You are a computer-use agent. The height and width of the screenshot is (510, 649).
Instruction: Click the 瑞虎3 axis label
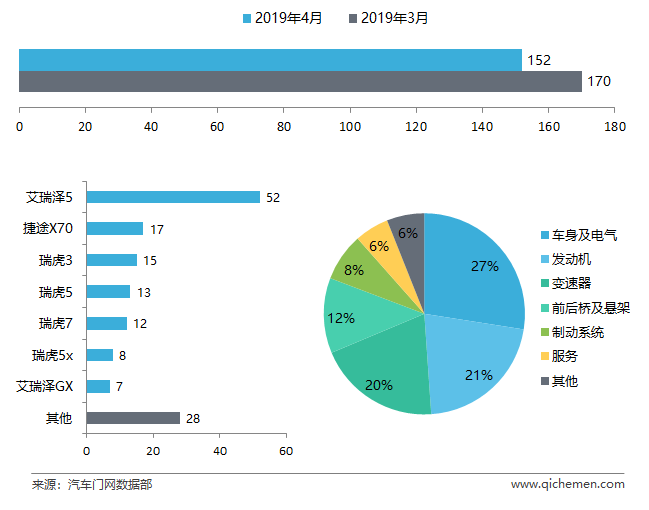(x=56, y=260)
